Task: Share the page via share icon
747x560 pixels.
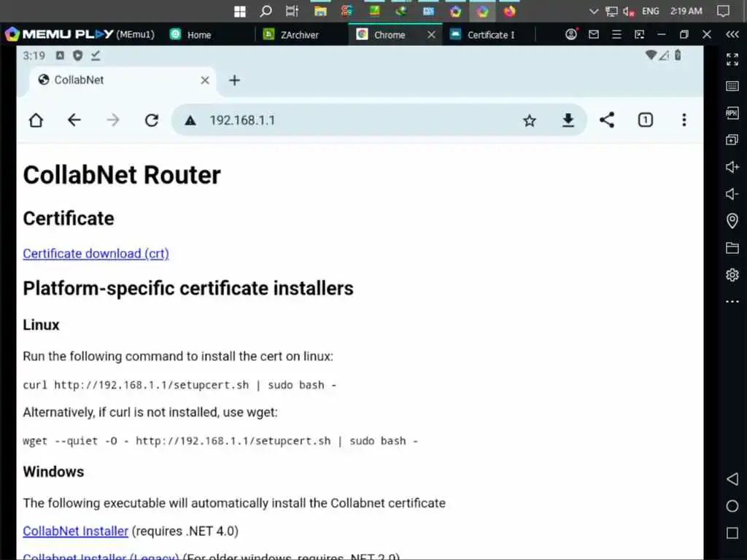Action: [606, 120]
